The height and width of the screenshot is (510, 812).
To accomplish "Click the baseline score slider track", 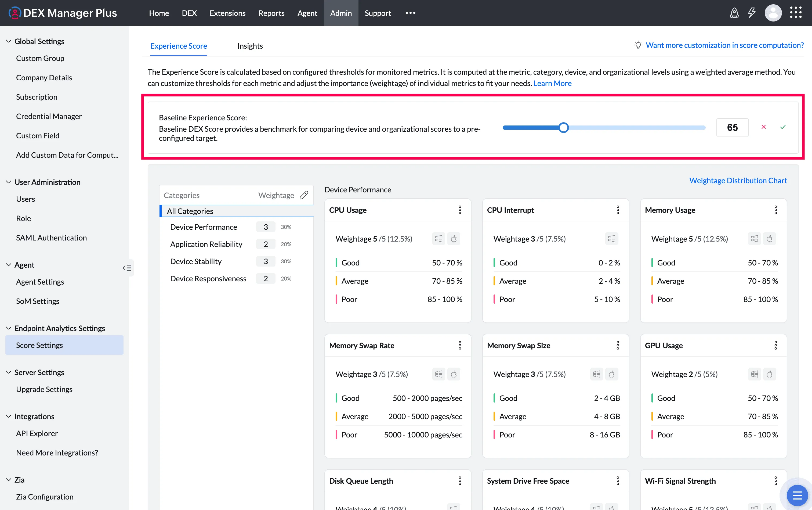I will tap(604, 127).
